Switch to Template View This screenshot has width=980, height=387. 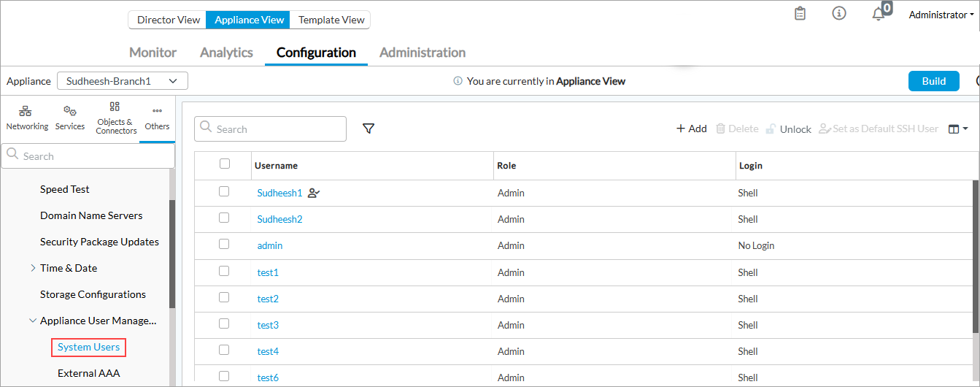331,20
